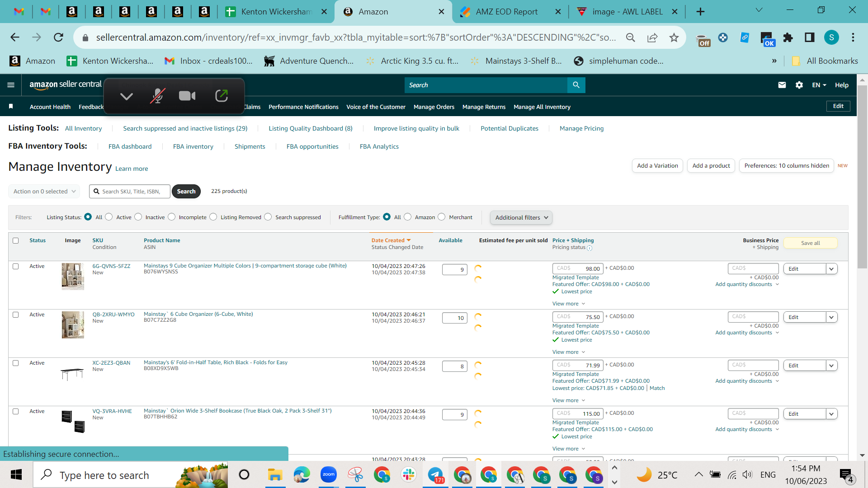Open File Explorer from the taskbar
868x488 pixels.
point(275,474)
